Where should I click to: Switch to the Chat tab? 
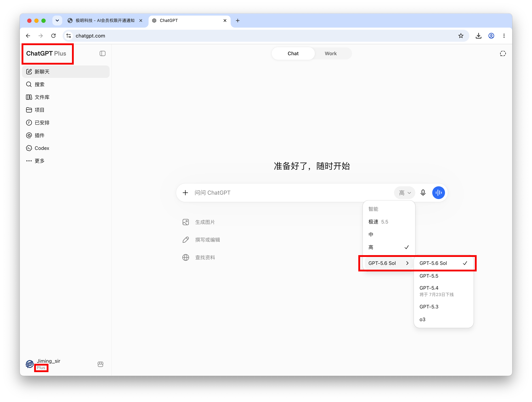[x=293, y=53]
